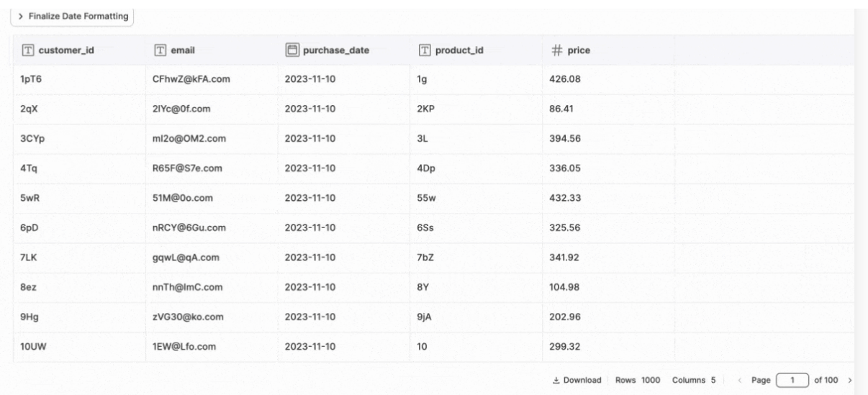This screenshot has height=395, width=868.
Task: Click the download arrow icon
Action: (x=556, y=379)
